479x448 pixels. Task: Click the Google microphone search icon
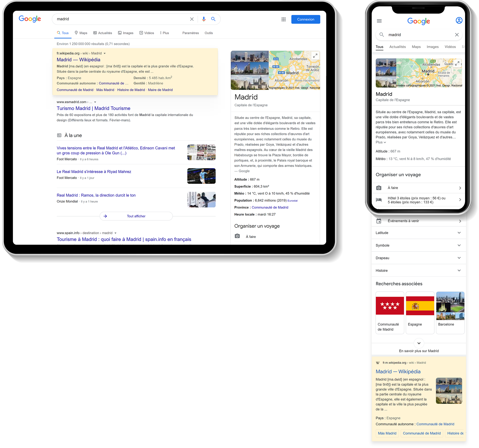[x=204, y=19]
